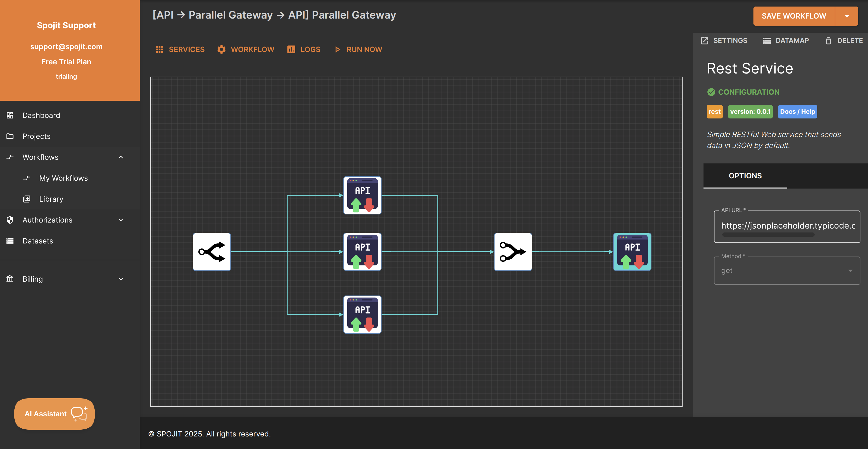Open the Services tab
This screenshot has height=449, width=868.
click(180, 49)
